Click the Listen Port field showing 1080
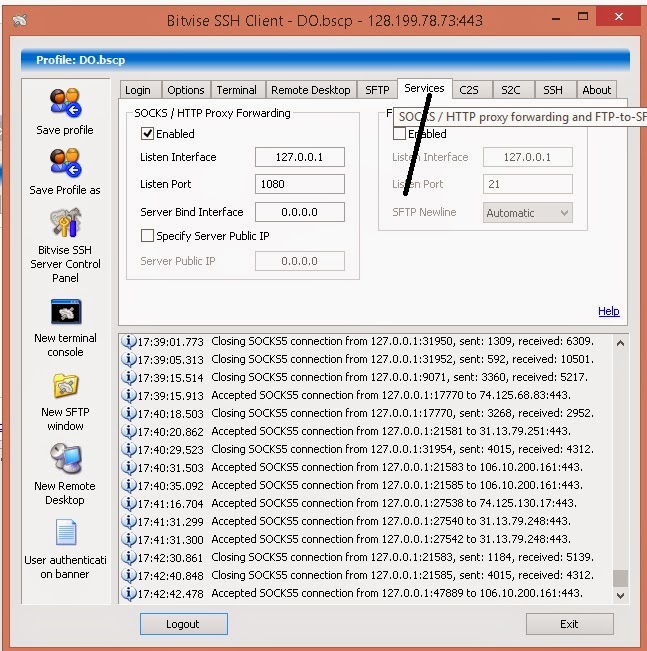The width and height of the screenshot is (647, 651). click(x=300, y=184)
